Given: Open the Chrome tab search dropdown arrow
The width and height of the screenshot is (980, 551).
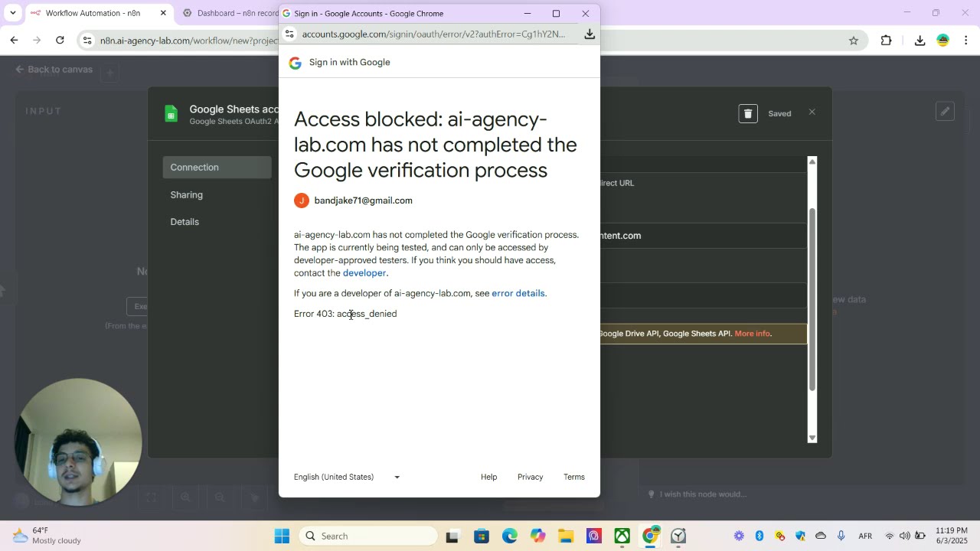Looking at the screenshot, I should [12, 13].
